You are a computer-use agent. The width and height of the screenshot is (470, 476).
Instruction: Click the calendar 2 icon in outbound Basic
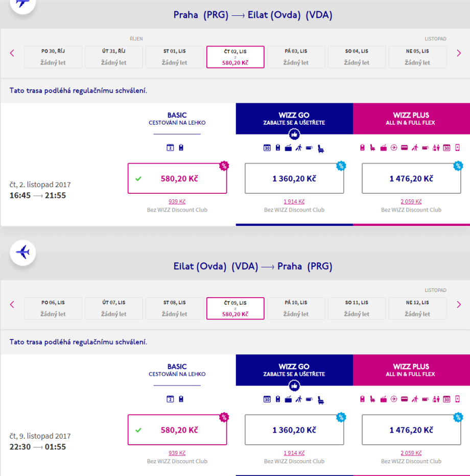point(170,148)
